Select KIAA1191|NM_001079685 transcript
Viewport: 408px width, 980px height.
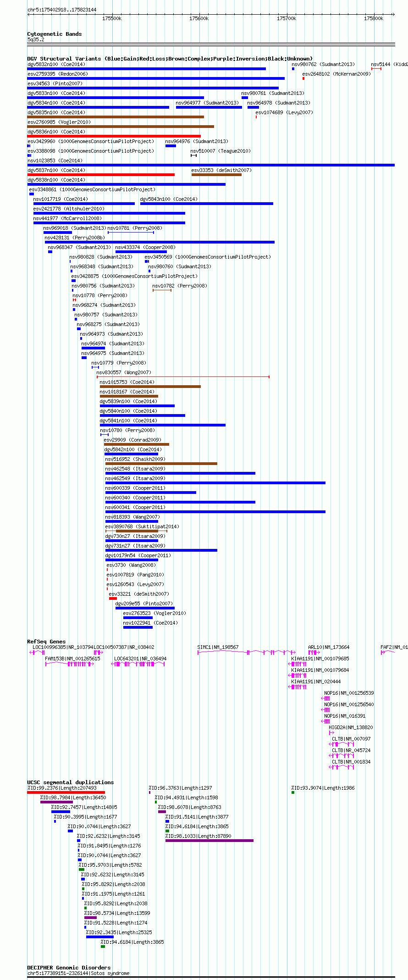click(298, 664)
